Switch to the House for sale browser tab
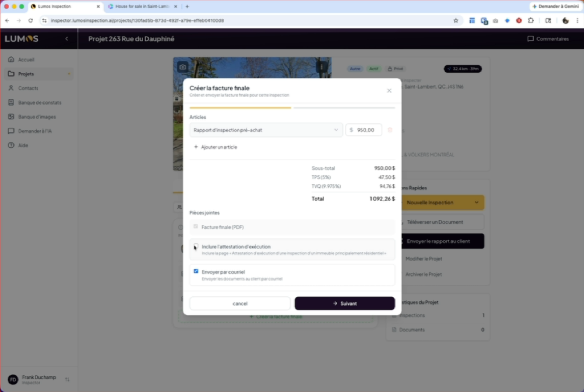This screenshot has width=584, height=392. (x=142, y=7)
